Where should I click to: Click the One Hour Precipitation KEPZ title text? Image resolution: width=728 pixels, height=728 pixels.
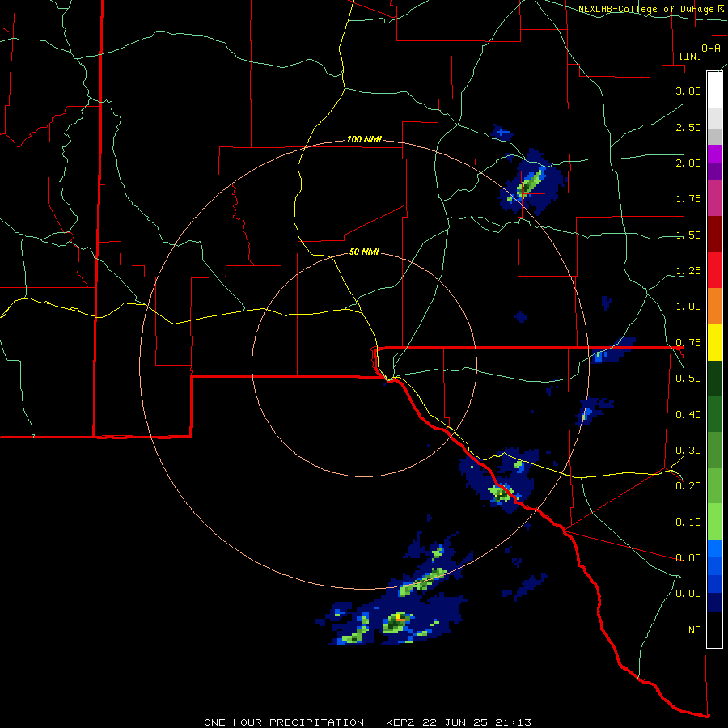[x=367, y=722]
